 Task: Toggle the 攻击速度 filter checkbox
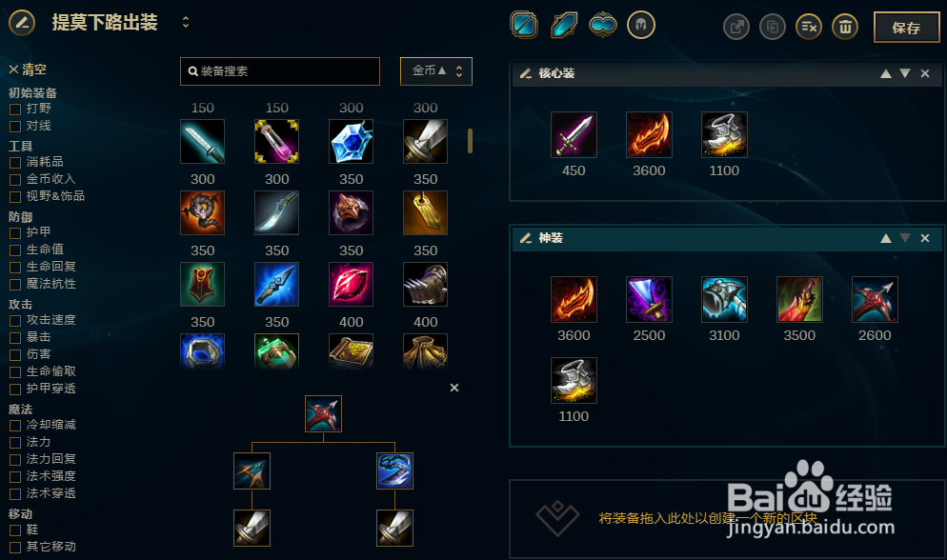(x=15, y=320)
